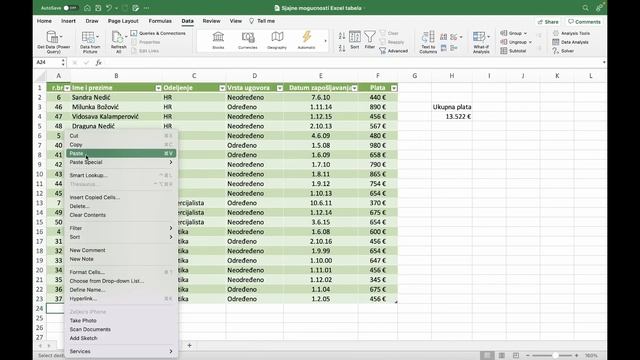Click Text to Columns

point(428,42)
